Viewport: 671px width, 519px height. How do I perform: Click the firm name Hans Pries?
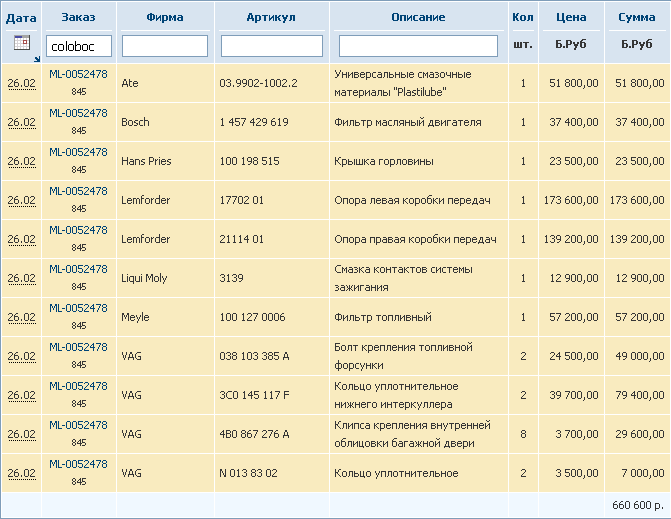(146, 161)
